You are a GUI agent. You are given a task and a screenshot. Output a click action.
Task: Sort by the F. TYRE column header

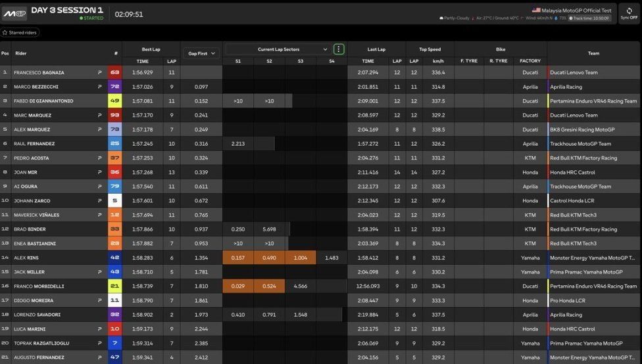coord(469,61)
